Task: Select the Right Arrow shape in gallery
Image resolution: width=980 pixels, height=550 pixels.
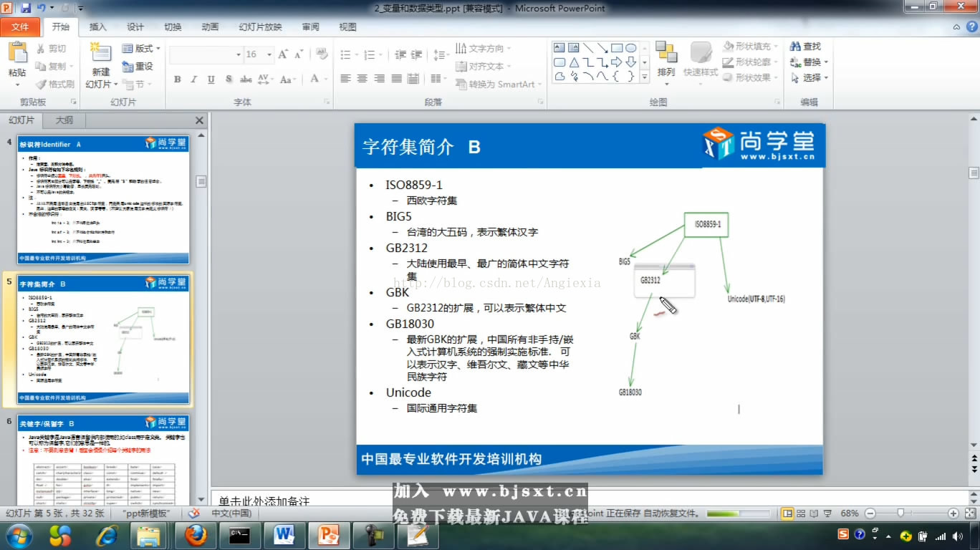Action: [x=616, y=62]
